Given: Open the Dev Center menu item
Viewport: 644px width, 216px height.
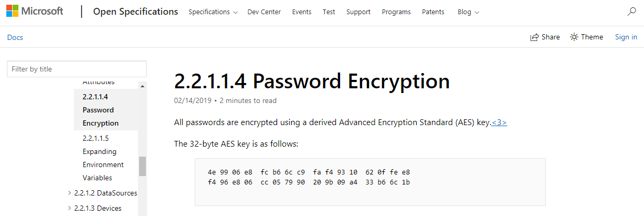Looking at the screenshot, I should click(x=264, y=12).
